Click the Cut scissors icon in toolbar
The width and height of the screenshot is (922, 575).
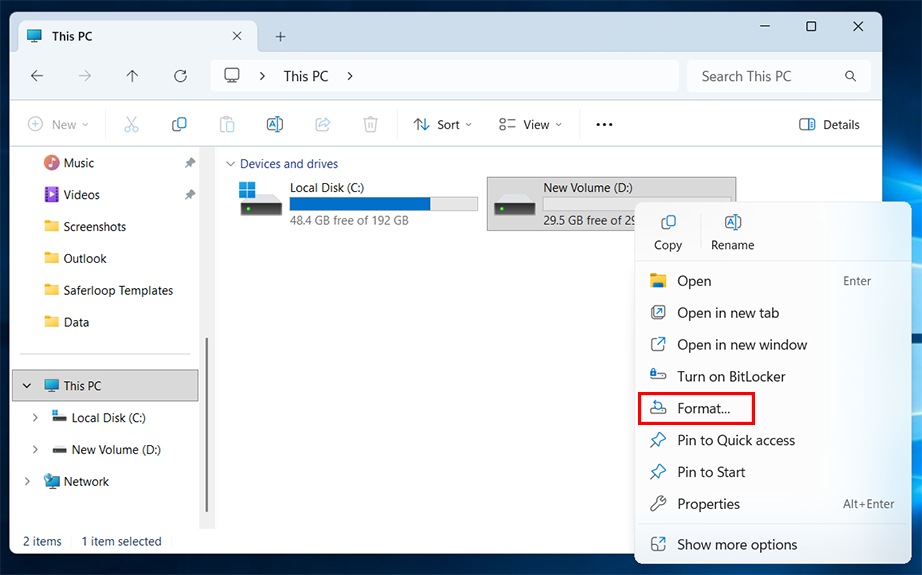[131, 125]
